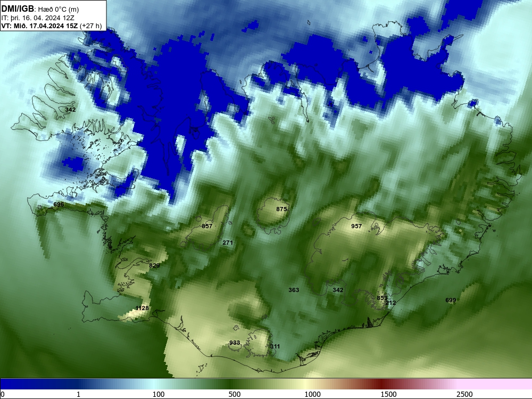
Task: Click the map value 1128
Action: coord(142,308)
